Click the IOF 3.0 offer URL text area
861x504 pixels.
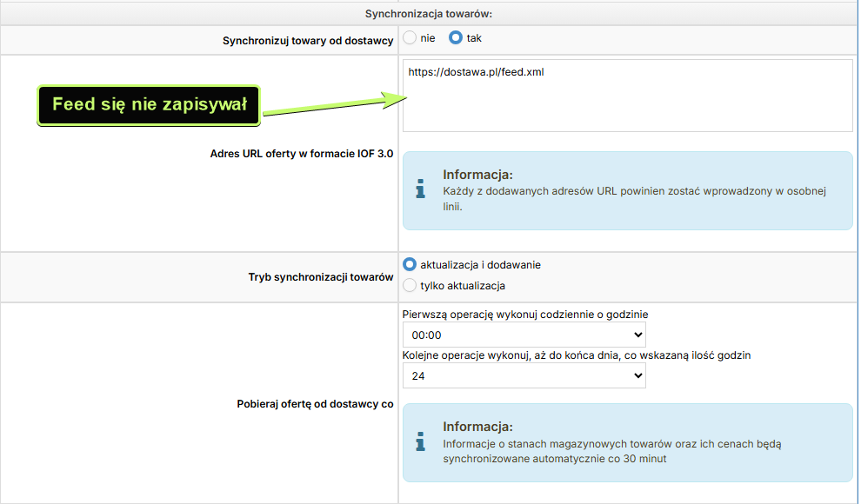click(x=627, y=96)
